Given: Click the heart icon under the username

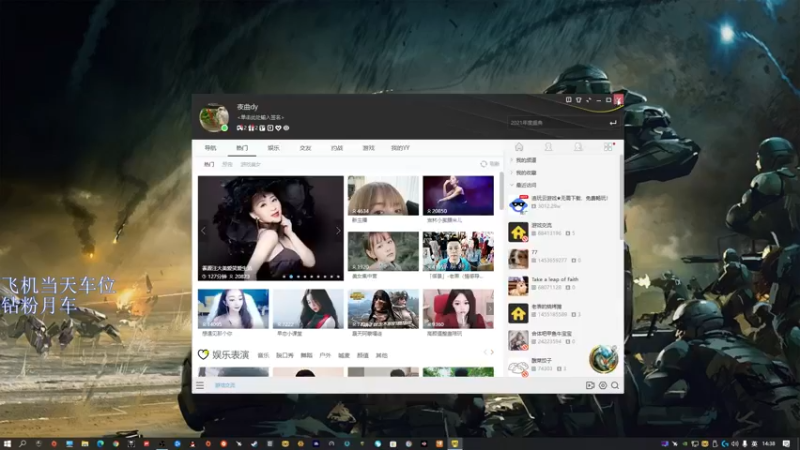Looking at the screenshot, I should 278,128.
